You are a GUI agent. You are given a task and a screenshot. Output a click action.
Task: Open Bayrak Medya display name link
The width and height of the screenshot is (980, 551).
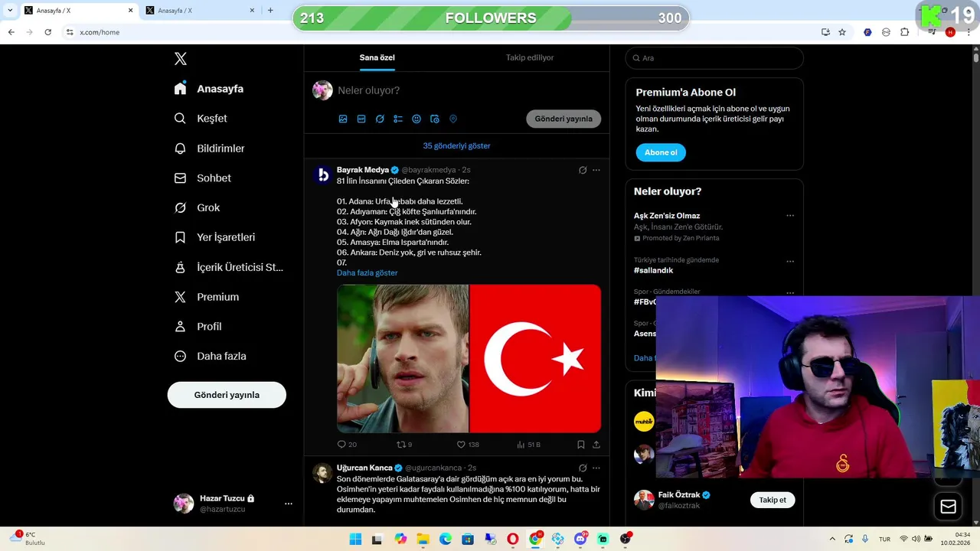[x=363, y=170]
